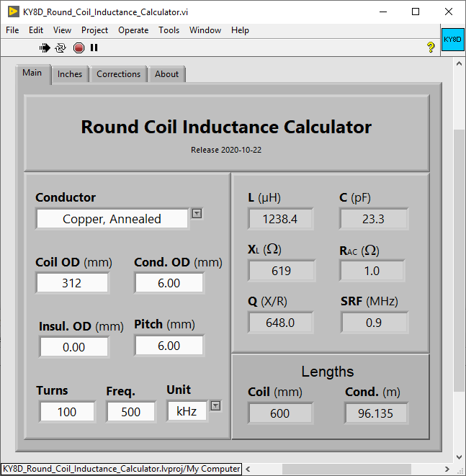
Task: Click the vertical scrollbar down arrow
Action: coord(459,457)
